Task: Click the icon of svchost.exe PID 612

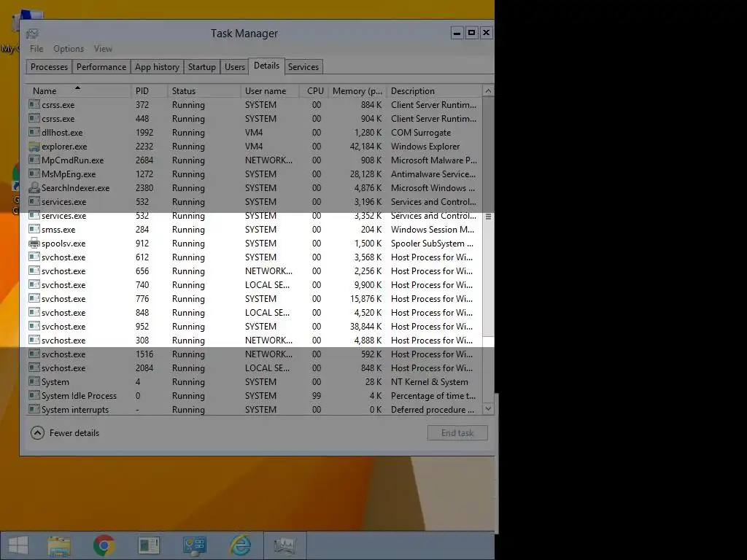Action: (x=34, y=257)
